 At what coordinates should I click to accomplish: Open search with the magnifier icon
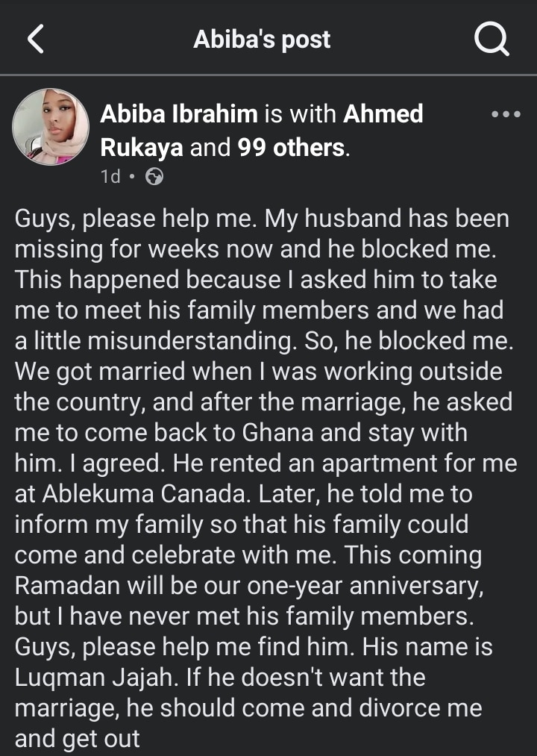click(492, 39)
